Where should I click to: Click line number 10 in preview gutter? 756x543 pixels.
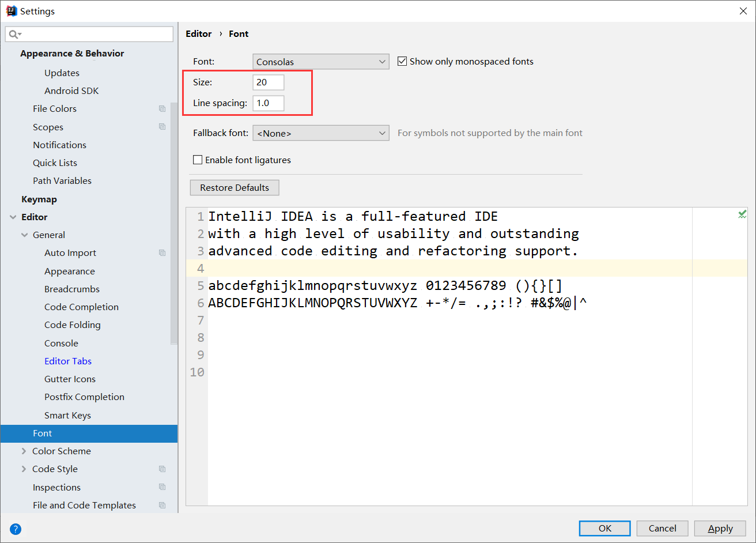197,372
